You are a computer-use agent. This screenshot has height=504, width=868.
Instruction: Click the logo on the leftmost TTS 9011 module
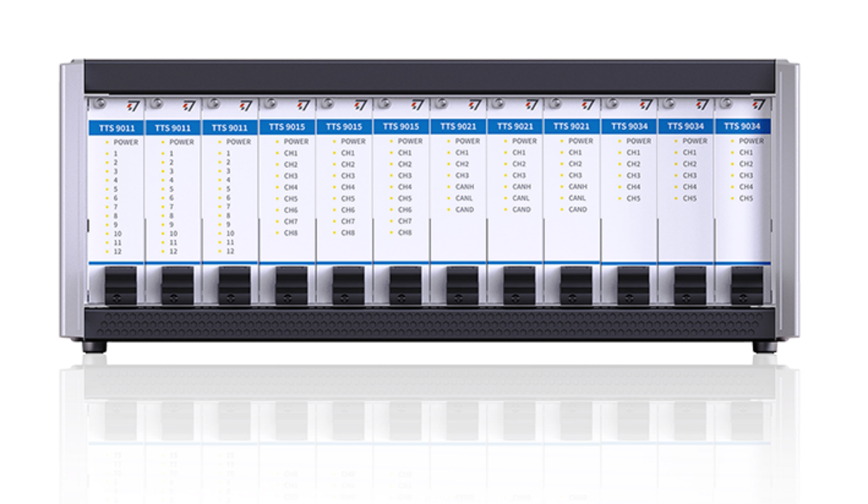[x=131, y=106]
